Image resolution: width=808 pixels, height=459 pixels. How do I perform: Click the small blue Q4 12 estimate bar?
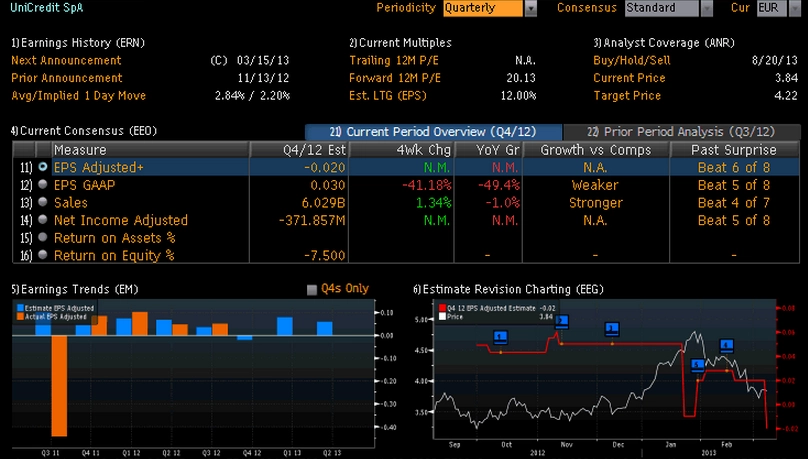point(245,337)
